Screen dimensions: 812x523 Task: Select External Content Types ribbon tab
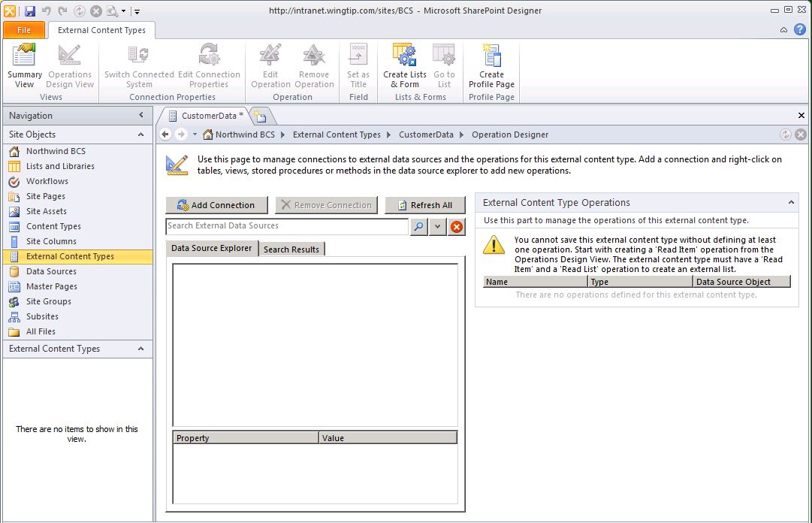click(101, 30)
